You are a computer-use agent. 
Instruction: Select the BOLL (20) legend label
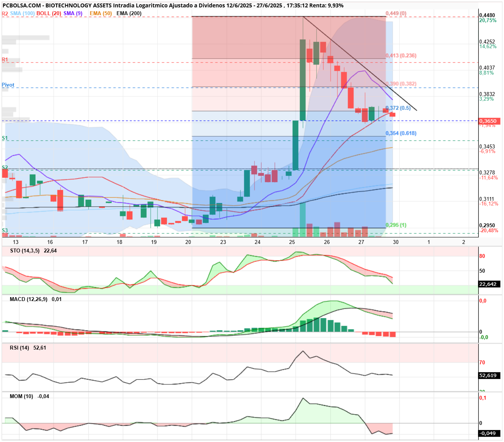coord(49,13)
